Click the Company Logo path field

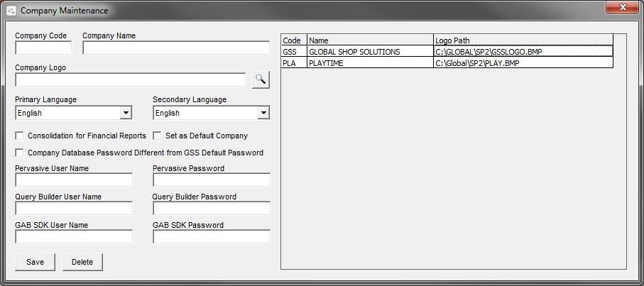130,79
